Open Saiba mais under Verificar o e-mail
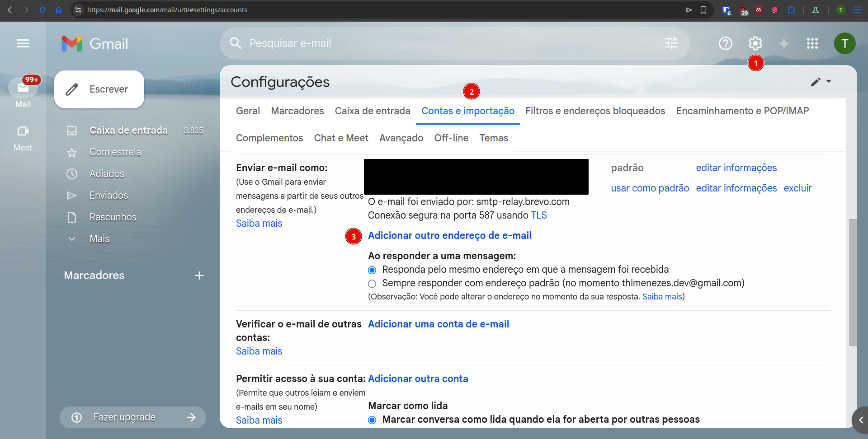Screen dimensions: 868x439 coord(259,351)
